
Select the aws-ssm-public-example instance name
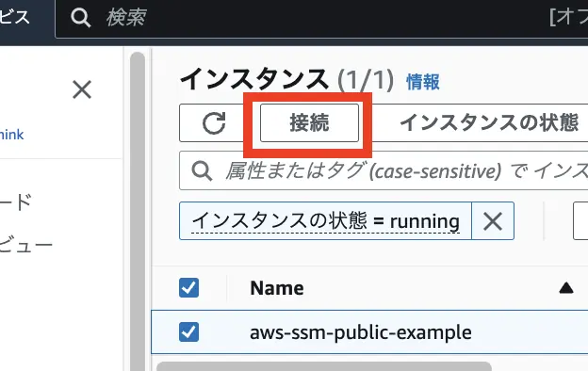coord(361,332)
